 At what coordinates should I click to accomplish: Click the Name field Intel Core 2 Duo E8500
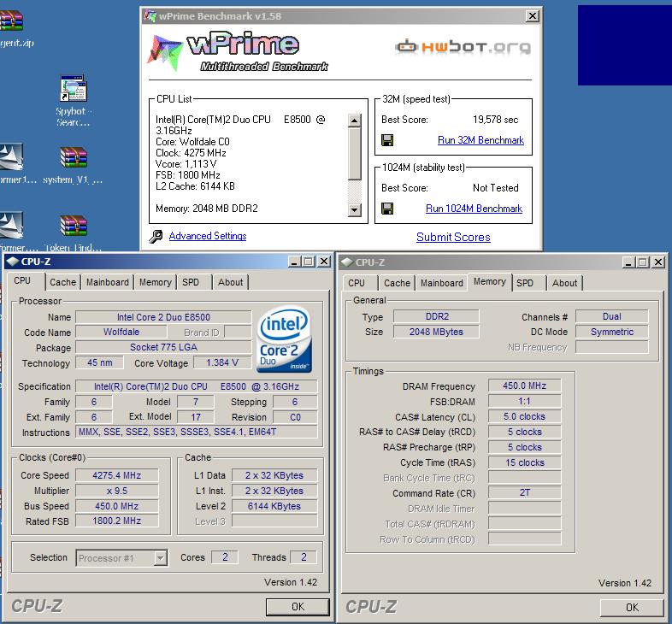point(163,317)
